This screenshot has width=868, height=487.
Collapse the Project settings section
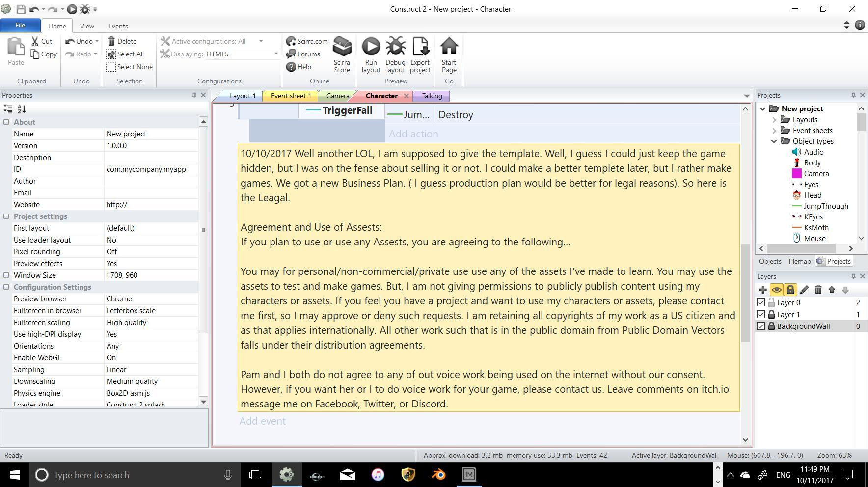click(x=6, y=216)
